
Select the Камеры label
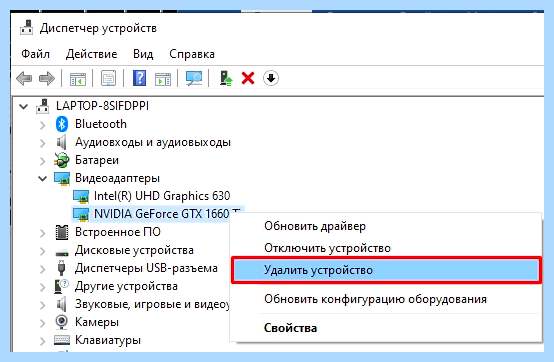(x=97, y=322)
